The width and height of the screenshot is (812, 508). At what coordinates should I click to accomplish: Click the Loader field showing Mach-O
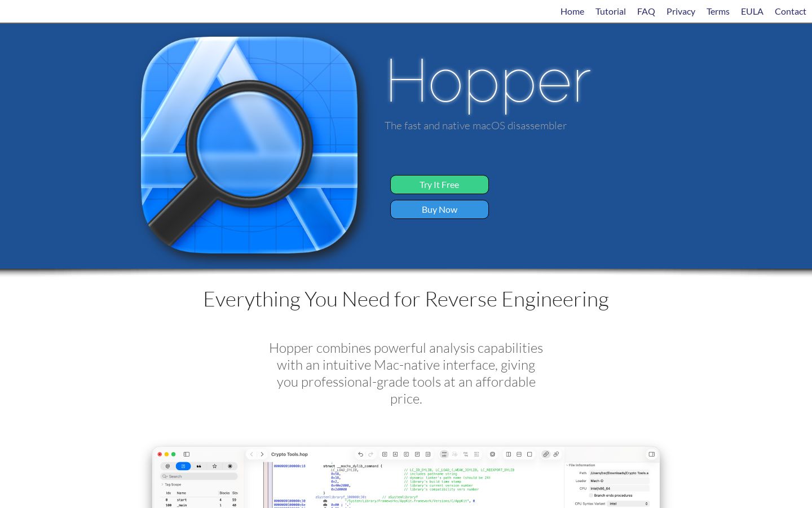click(x=619, y=481)
